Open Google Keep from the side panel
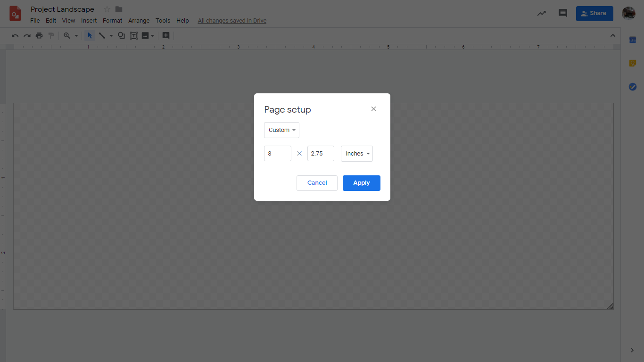This screenshot has width=644, height=362. pos(632,63)
